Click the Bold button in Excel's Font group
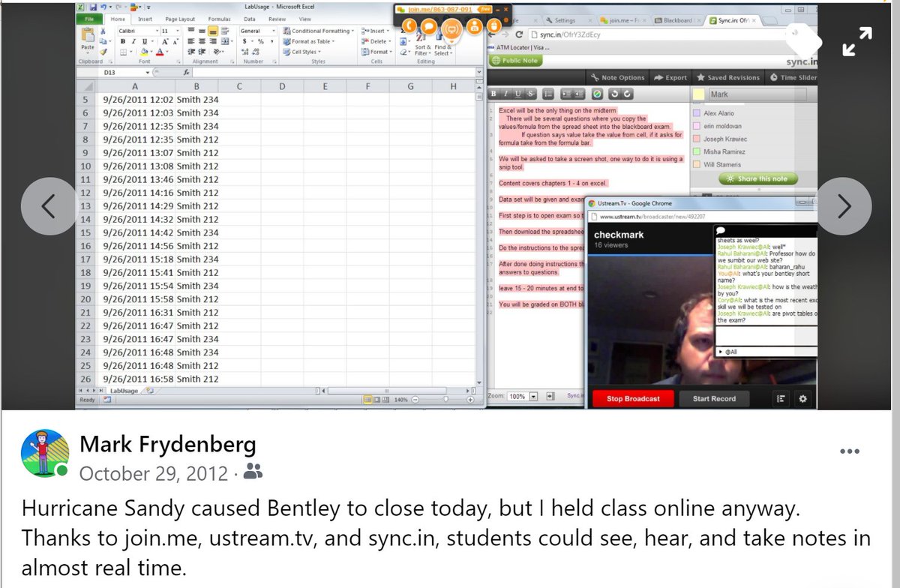This screenshot has width=900, height=588. click(x=122, y=41)
